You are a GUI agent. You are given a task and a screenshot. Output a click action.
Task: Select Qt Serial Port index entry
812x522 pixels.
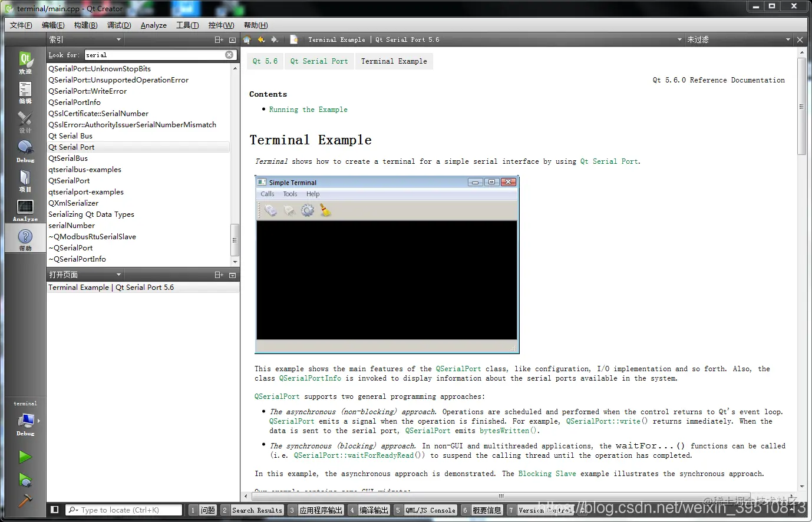click(x=138, y=147)
